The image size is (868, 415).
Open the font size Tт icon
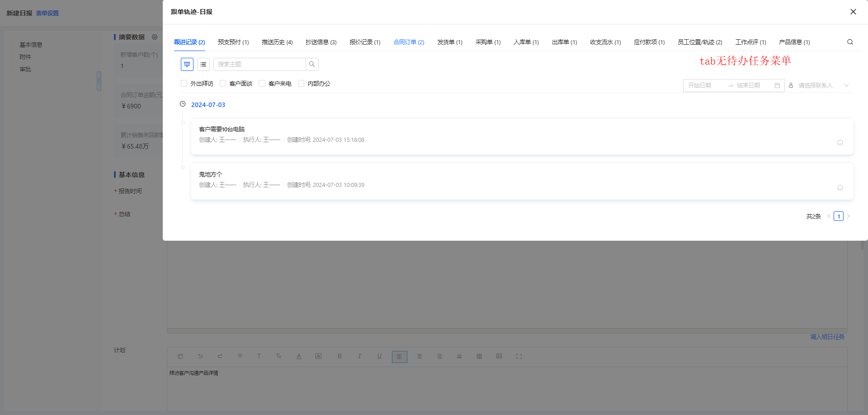[x=278, y=356]
